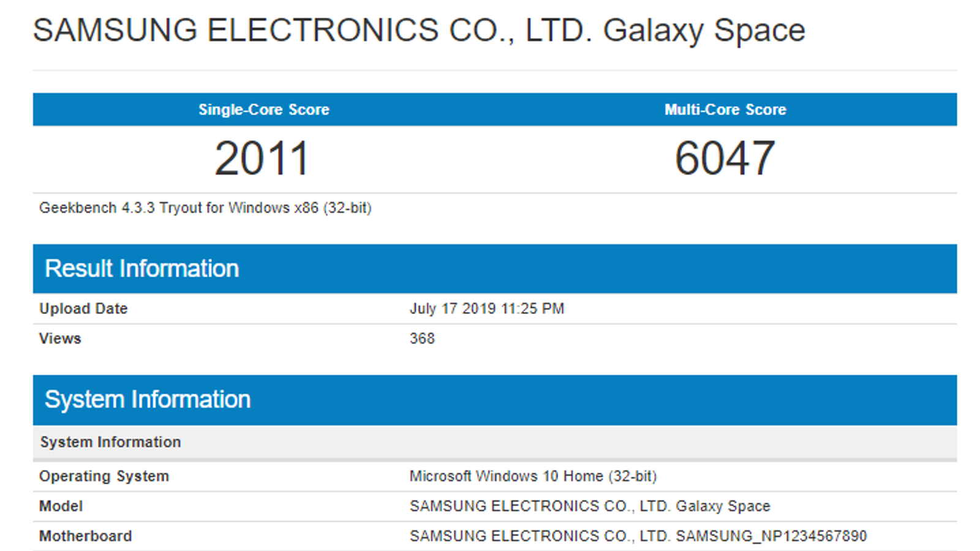Click the Microsoft Windows 10 Home value

click(x=533, y=476)
